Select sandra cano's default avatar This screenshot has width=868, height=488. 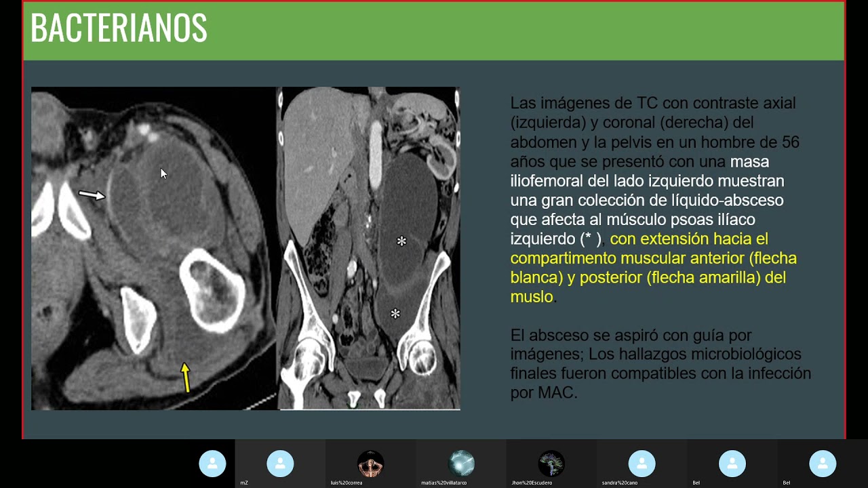tap(642, 464)
